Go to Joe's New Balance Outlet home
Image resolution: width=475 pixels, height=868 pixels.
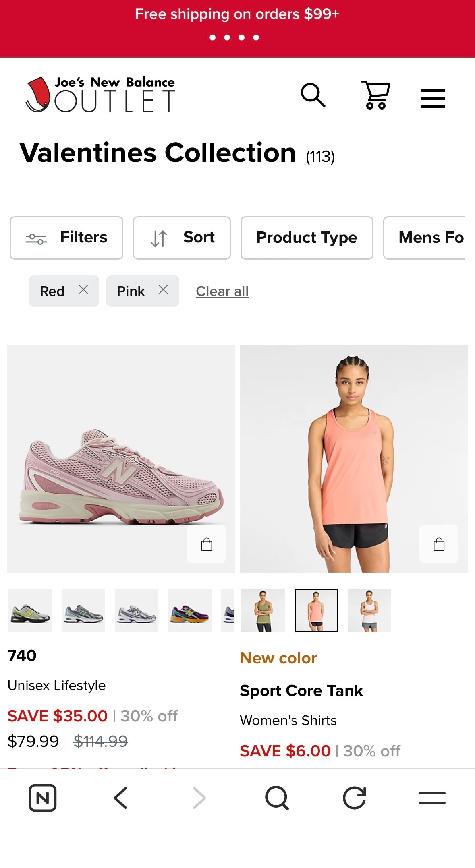[x=100, y=95]
